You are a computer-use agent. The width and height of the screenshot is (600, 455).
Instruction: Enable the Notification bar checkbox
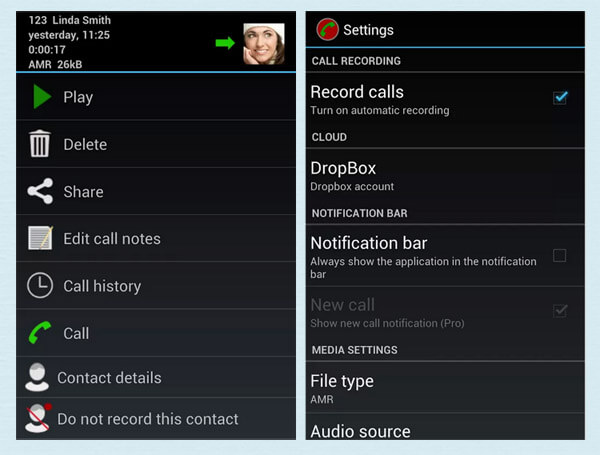[x=560, y=255]
